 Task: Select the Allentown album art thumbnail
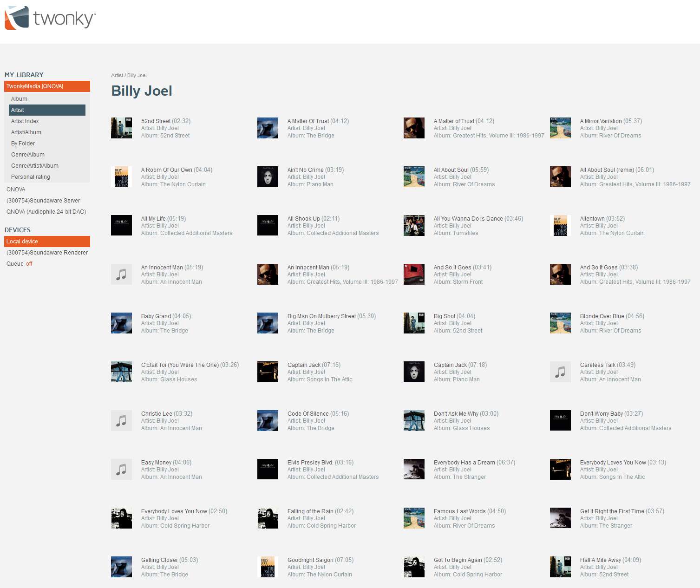click(x=560, y=226)
